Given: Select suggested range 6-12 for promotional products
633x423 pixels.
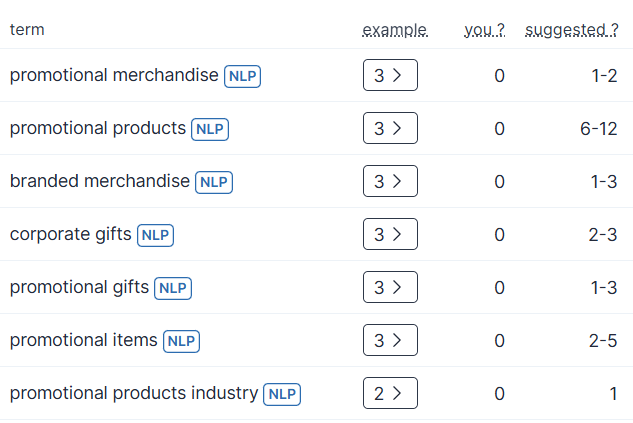Looking at the screenshot, I should click(x=599, y=129).
